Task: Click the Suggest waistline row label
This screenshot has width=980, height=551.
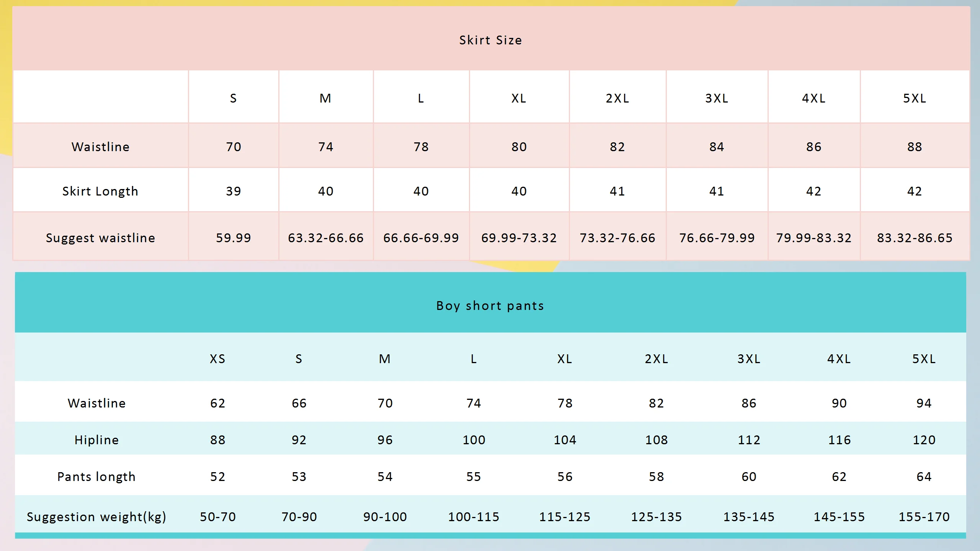Action: [100, 238]
